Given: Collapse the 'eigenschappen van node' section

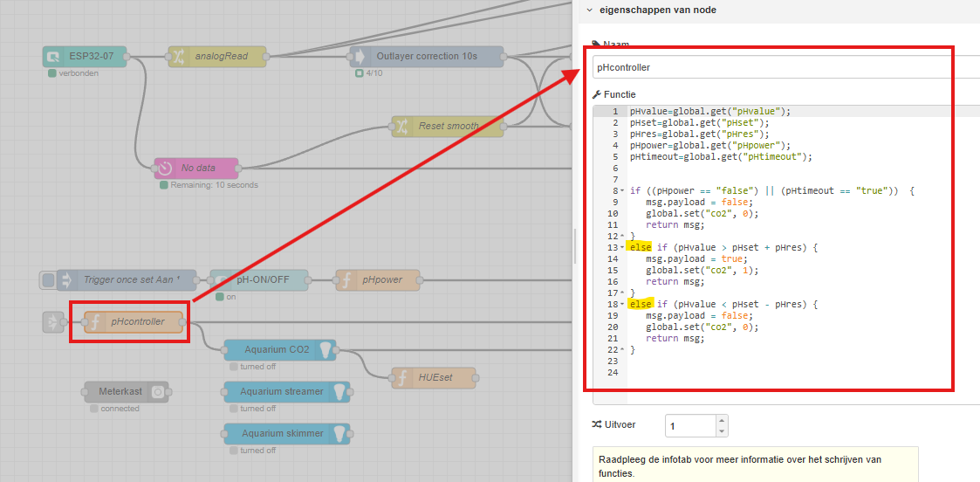Looking at the screenshot, I should [589, 10].
